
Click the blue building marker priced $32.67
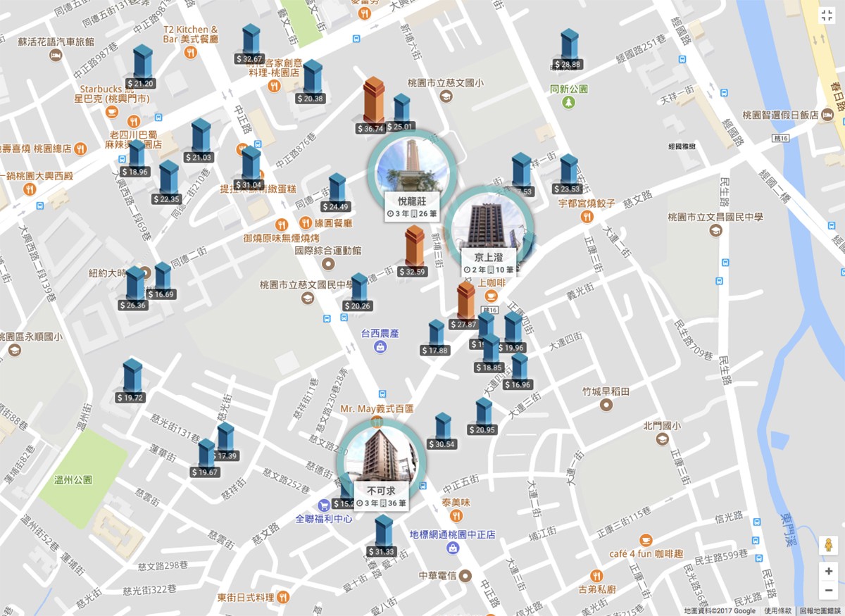pos(250,45)
